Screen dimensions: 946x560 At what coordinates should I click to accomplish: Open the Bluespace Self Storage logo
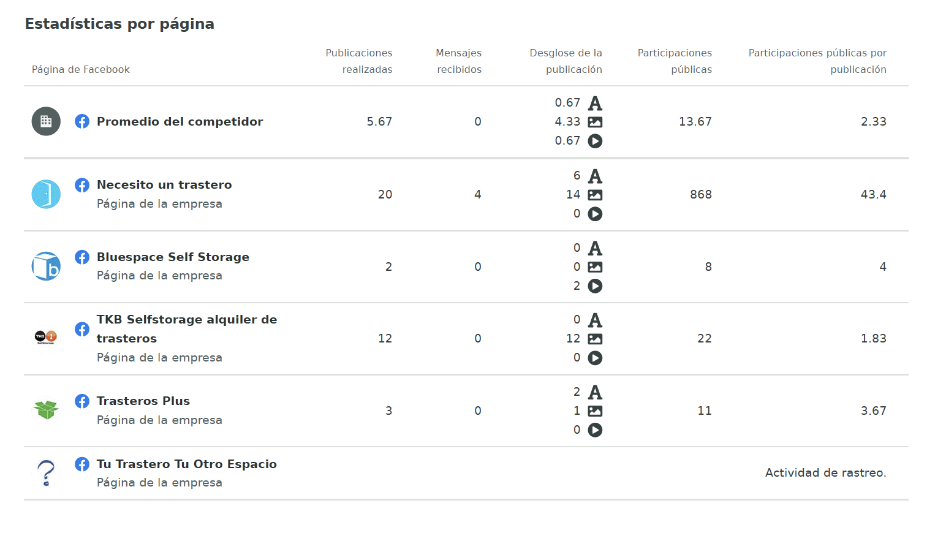[x=46, y=267]
